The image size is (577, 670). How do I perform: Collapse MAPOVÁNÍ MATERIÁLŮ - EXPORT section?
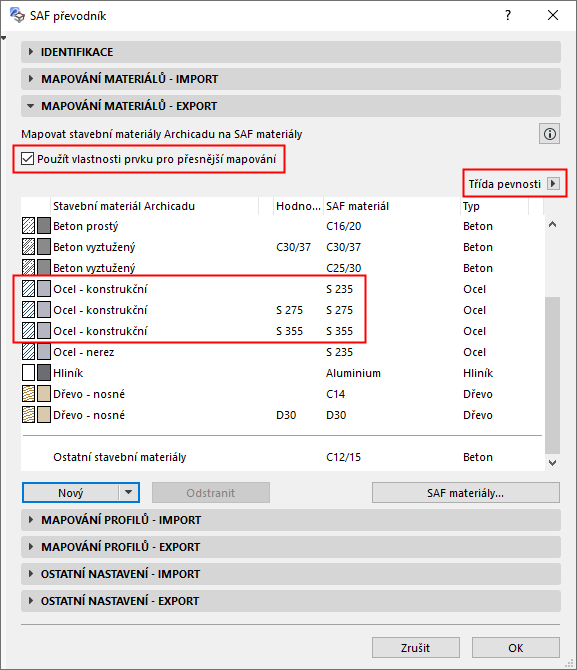click(x=291, y=106)
